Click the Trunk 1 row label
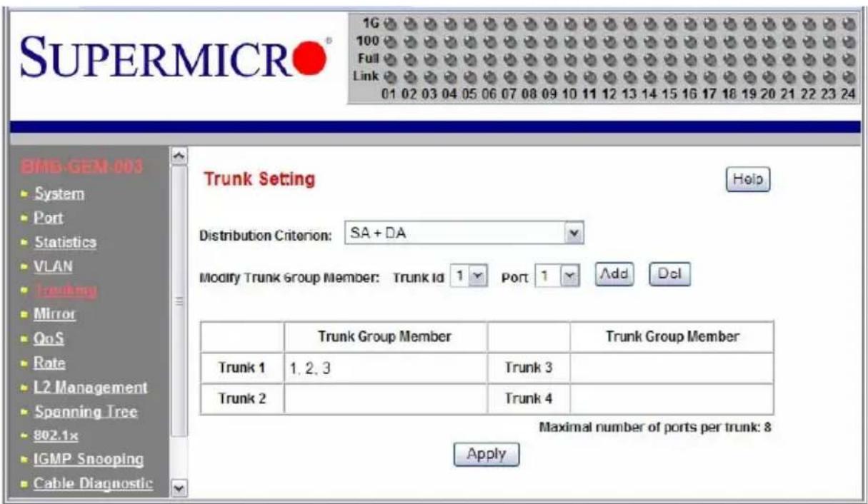868x504 pixels. point(242,368)
